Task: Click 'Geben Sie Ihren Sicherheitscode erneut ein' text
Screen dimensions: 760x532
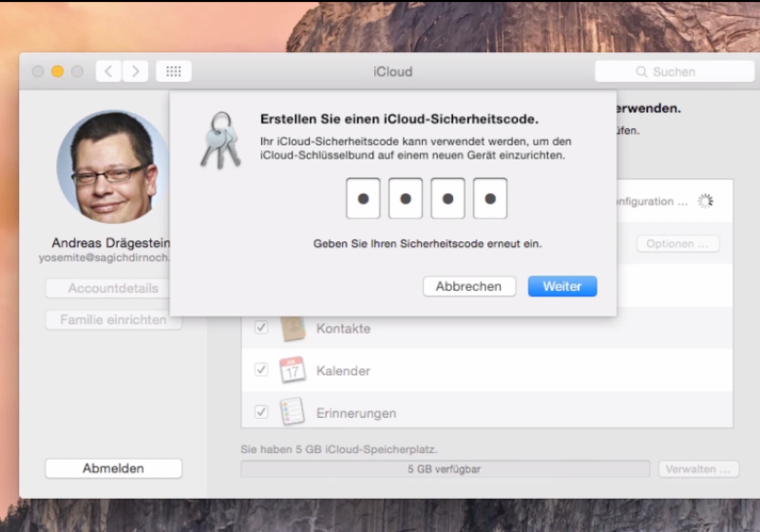Action: pyautogui.click(x=427, y=244)
